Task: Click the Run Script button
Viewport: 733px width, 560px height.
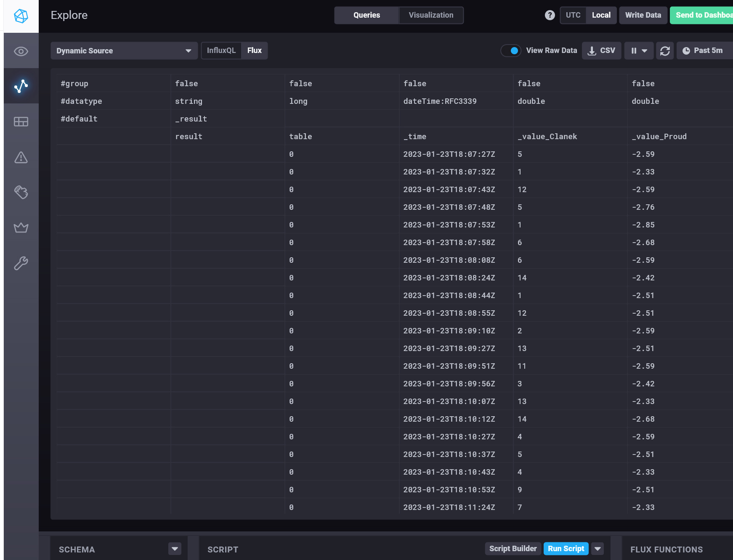Action: coord(566,549)
